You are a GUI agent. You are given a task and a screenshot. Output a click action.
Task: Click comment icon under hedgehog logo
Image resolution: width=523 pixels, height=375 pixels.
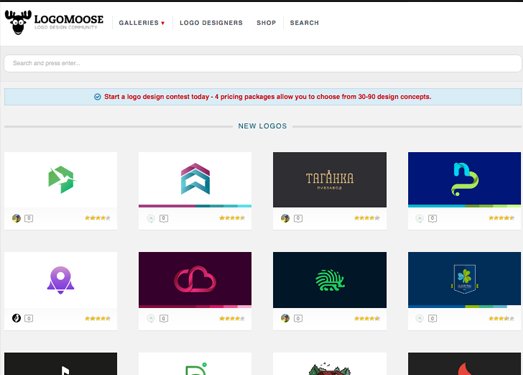pos(298,318)
